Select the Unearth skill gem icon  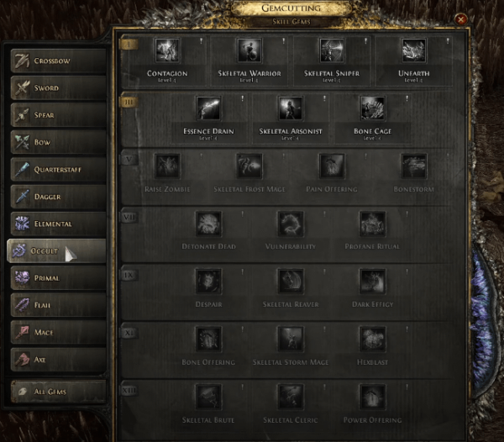[413, 50]
